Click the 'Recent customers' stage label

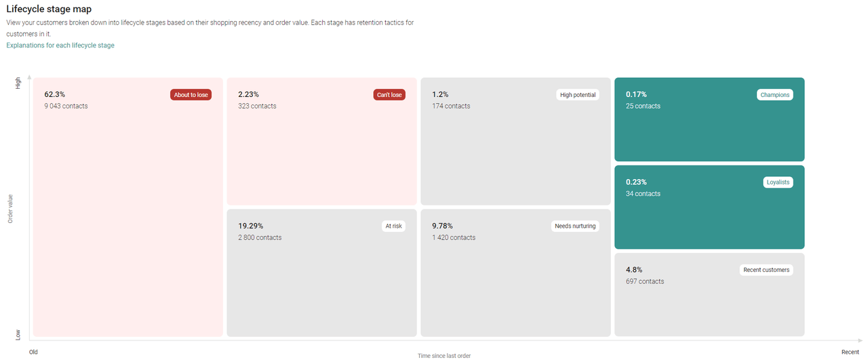tap(766, 270)
